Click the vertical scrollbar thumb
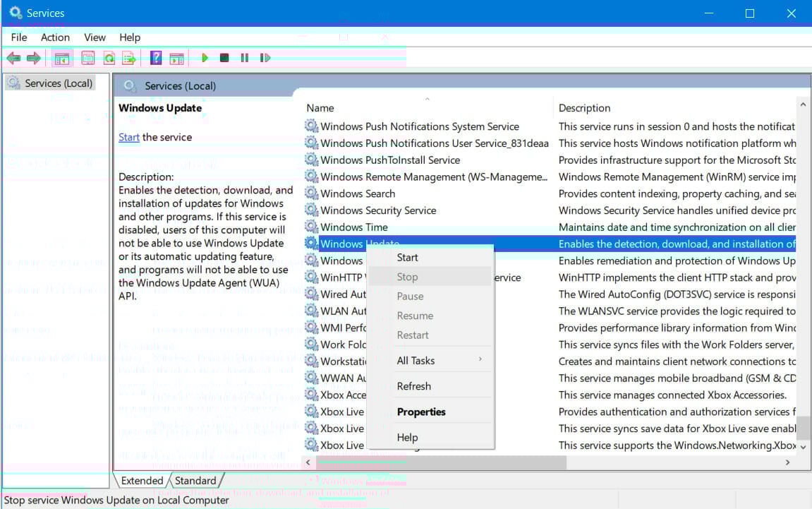Image resolution: width=812 pixels, height=509 pixels. (x=804, y=428)
